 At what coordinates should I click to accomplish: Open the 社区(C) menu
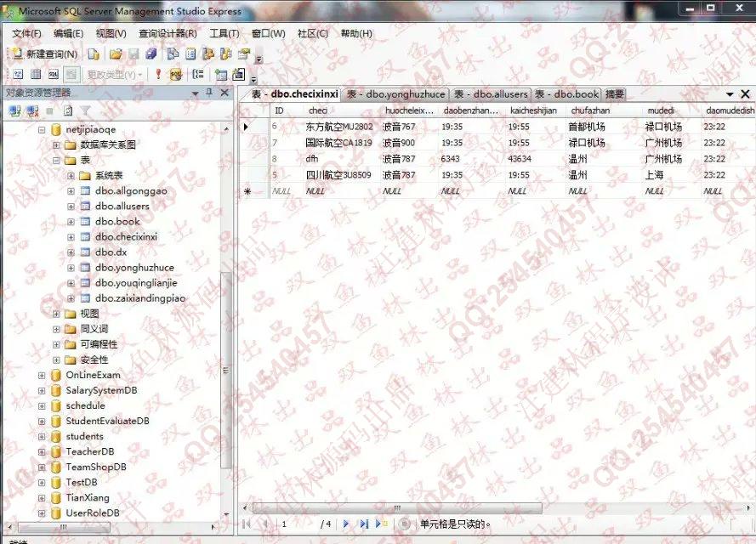click(313, 33)
